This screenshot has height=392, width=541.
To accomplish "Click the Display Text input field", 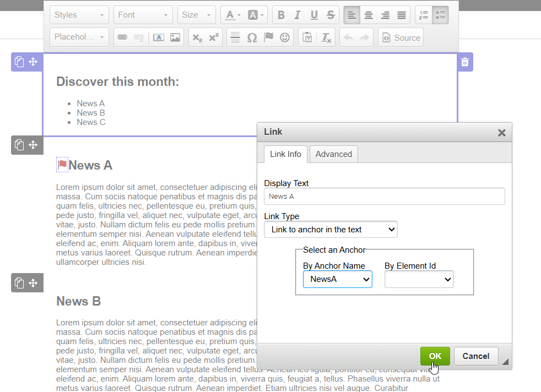I will (x=384, y=197).
